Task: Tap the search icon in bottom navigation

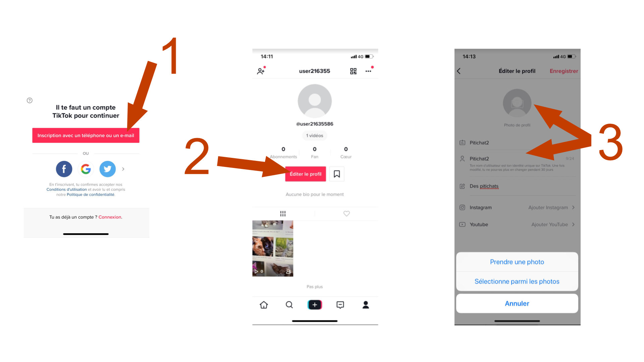Action: point(289,305)
